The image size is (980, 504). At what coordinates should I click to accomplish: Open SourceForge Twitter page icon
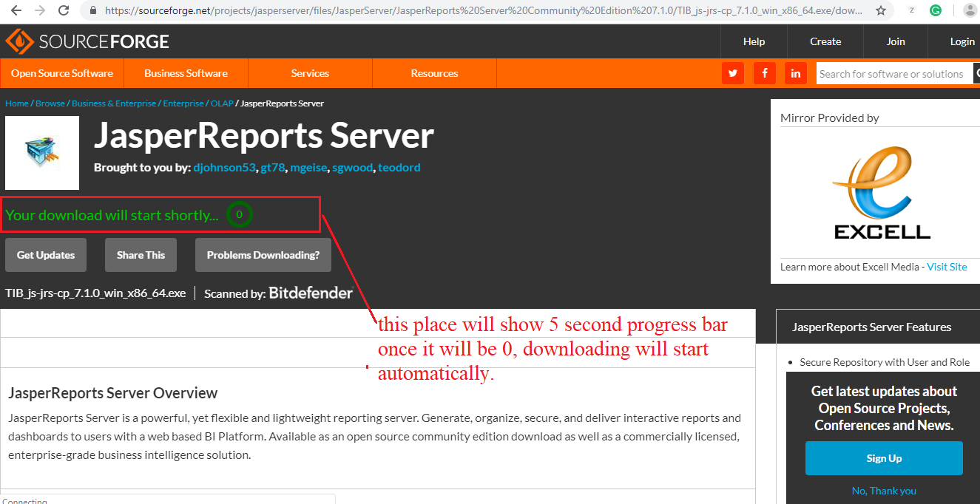(x=732, y=73)
